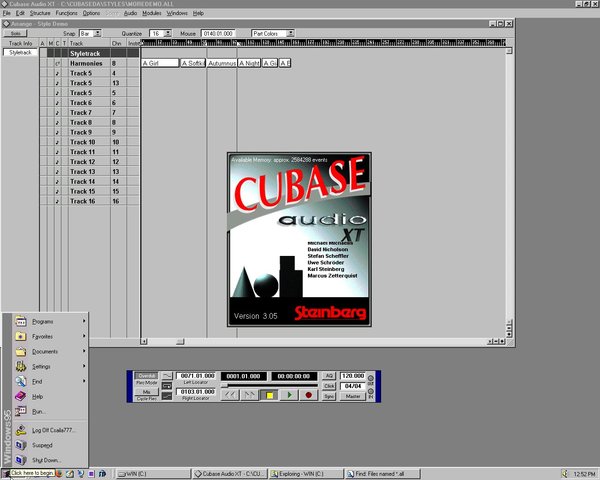Click the Start button on the taskbar

click(5, 474)
